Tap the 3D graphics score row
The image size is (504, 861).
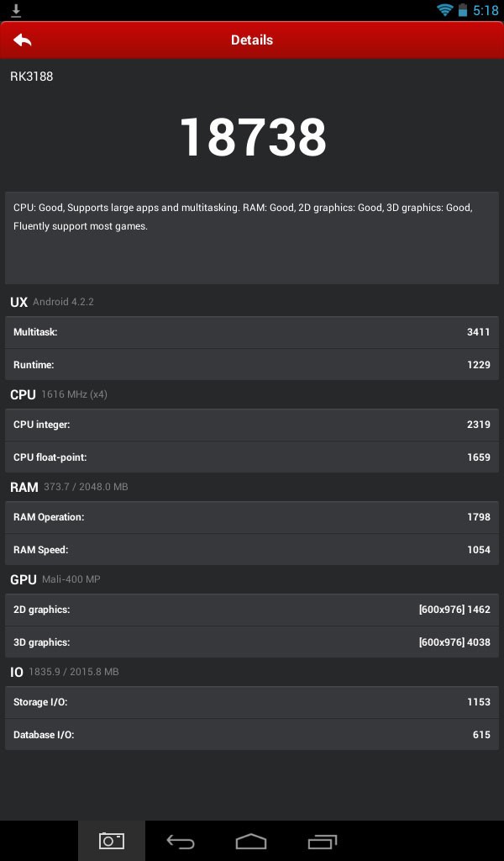(252, 642)
